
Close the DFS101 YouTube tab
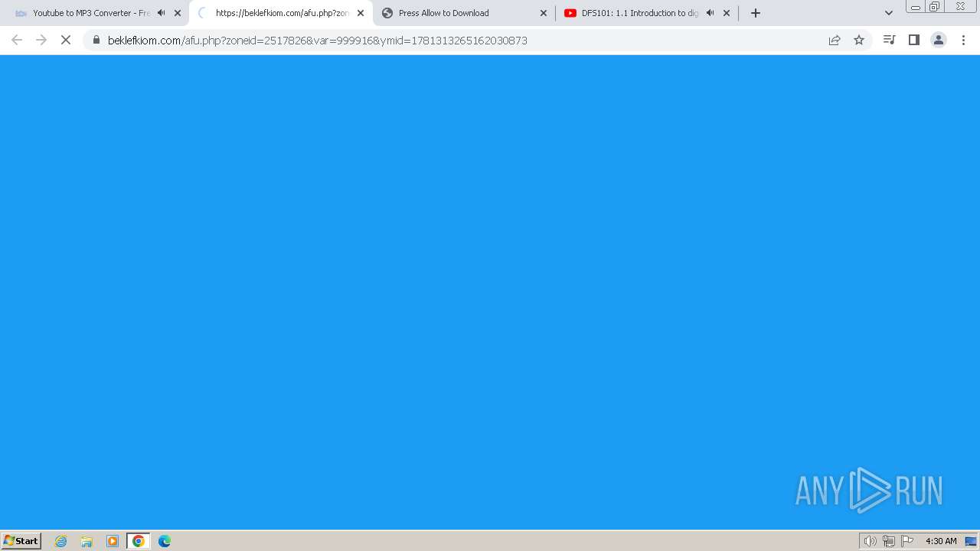click(x=727, y=13)
